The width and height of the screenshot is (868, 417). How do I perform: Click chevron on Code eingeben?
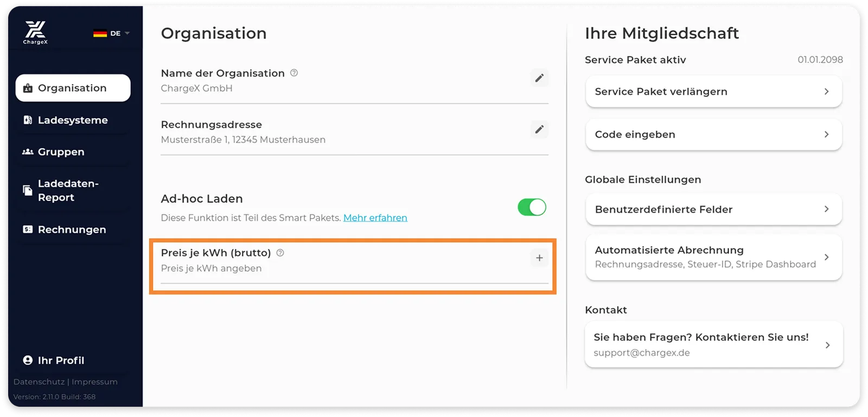click(x=826, y=134)
